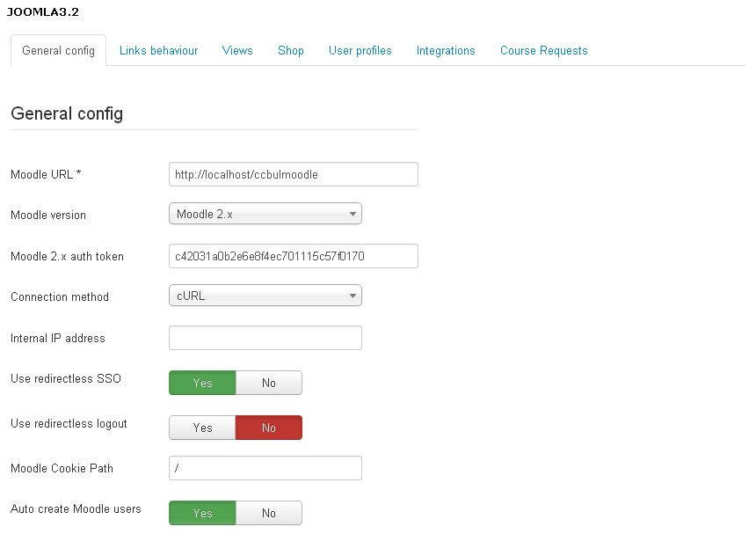Open the User profiles tab
This screenshot has height=541, width=756.
tap(360, 51)
